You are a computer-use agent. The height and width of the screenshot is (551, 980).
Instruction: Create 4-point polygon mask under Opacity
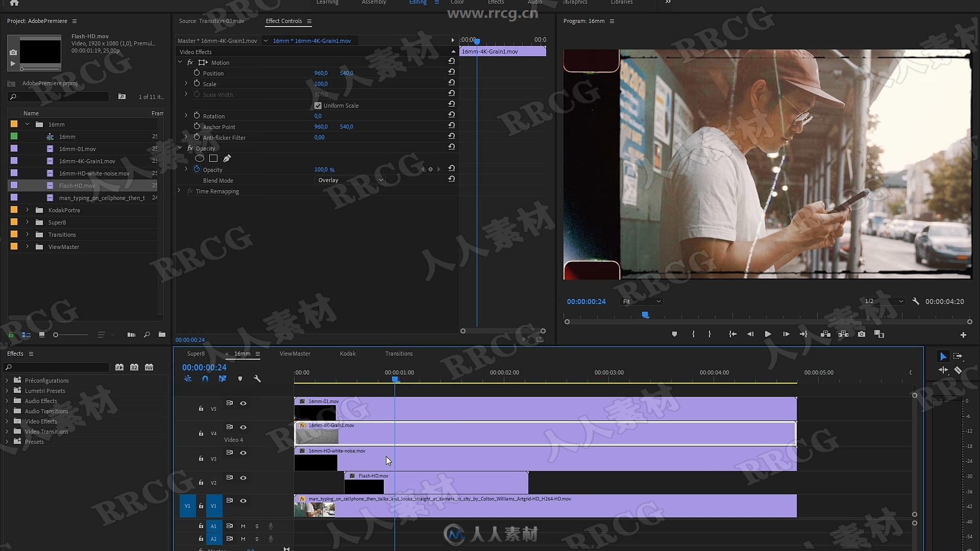click(x=213, y=159)
